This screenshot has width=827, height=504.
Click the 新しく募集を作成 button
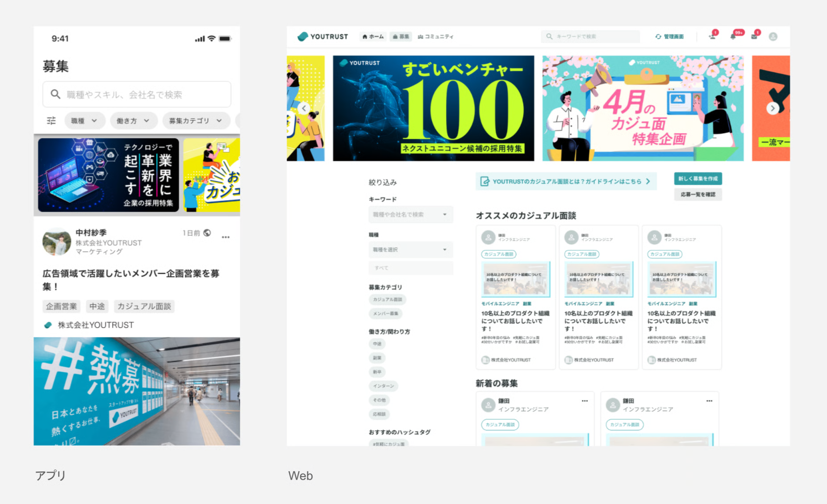[x=698, y=178]
